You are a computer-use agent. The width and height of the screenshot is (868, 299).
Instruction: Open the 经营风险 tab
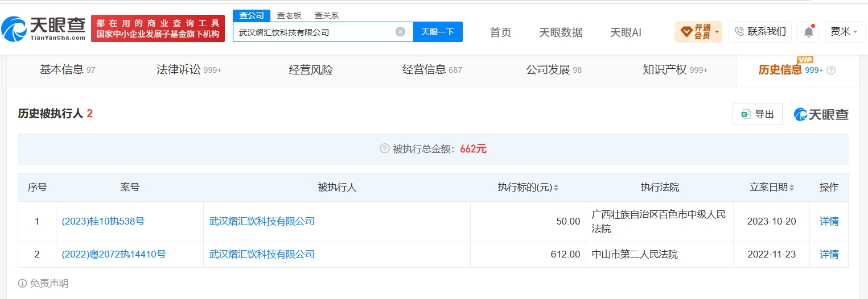(311, 70)
